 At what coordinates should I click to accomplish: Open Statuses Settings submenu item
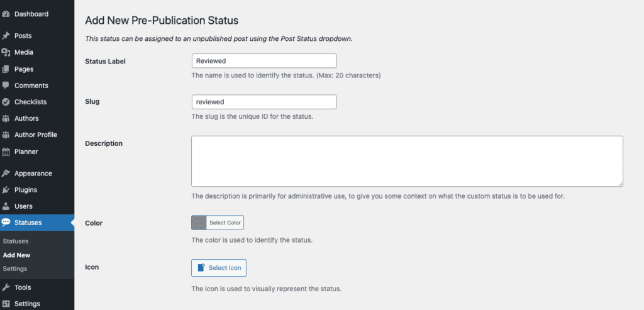(15, 269)
